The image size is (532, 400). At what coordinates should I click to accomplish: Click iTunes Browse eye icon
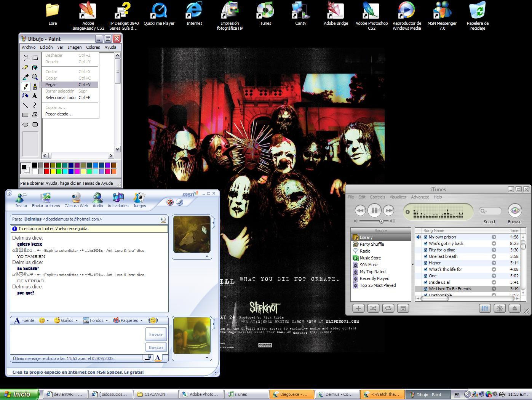click(515, 210)
